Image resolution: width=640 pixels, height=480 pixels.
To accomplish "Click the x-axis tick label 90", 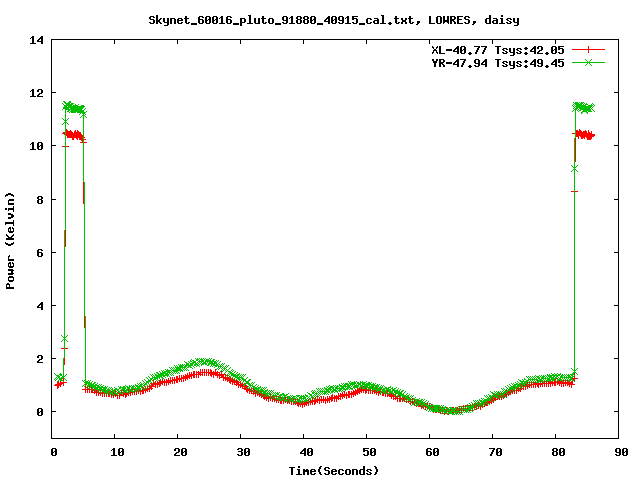I will (621, 452).
